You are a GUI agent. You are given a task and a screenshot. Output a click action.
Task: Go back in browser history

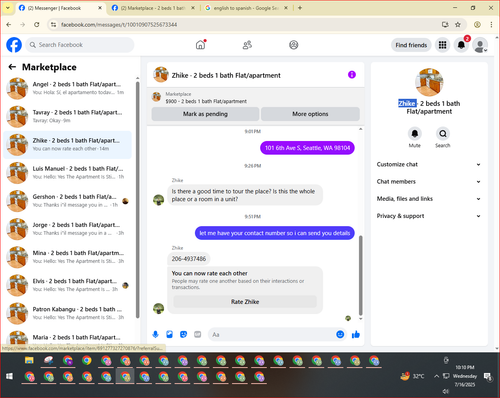pos(9,24)
